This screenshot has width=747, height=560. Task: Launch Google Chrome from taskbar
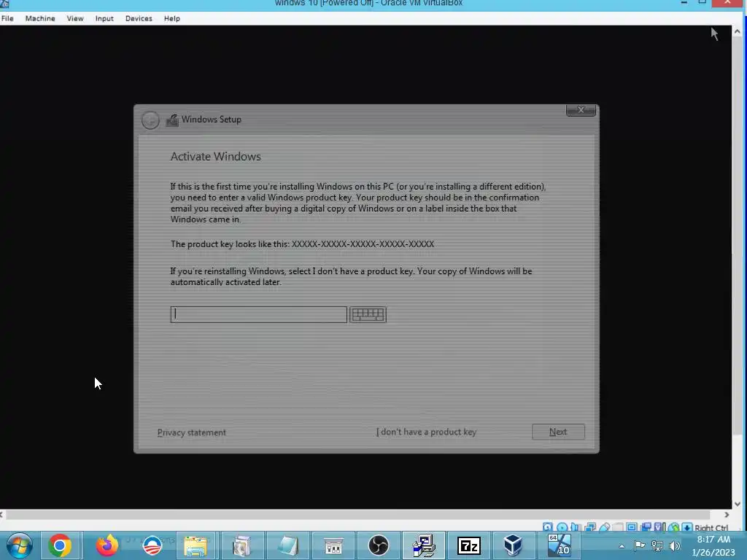60,545
